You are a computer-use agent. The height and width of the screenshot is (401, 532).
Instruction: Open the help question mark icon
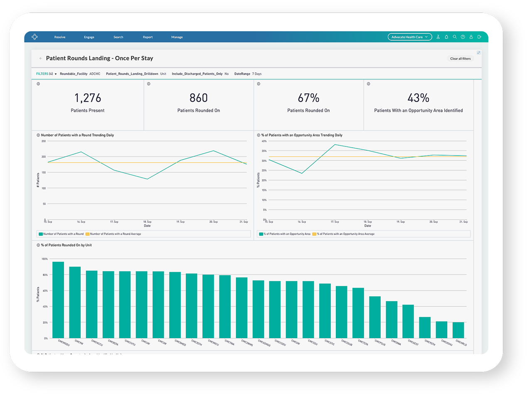pyautogui.click(x=463, y=37)
